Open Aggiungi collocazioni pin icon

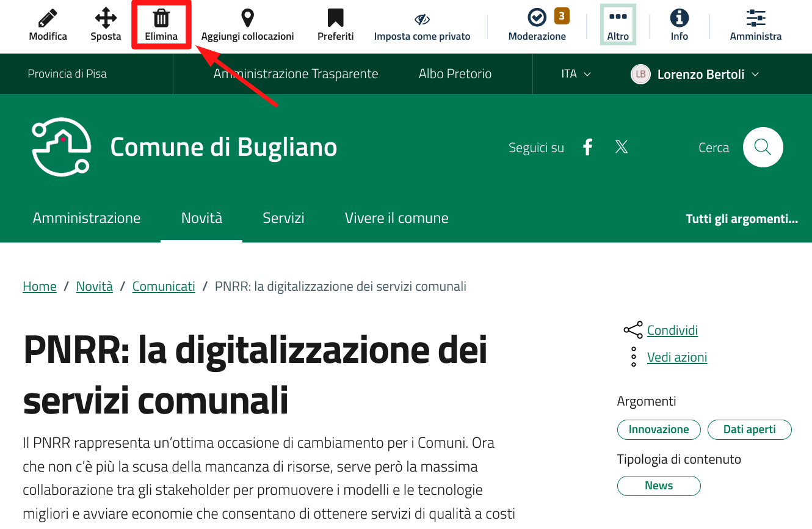coord(247,19)
